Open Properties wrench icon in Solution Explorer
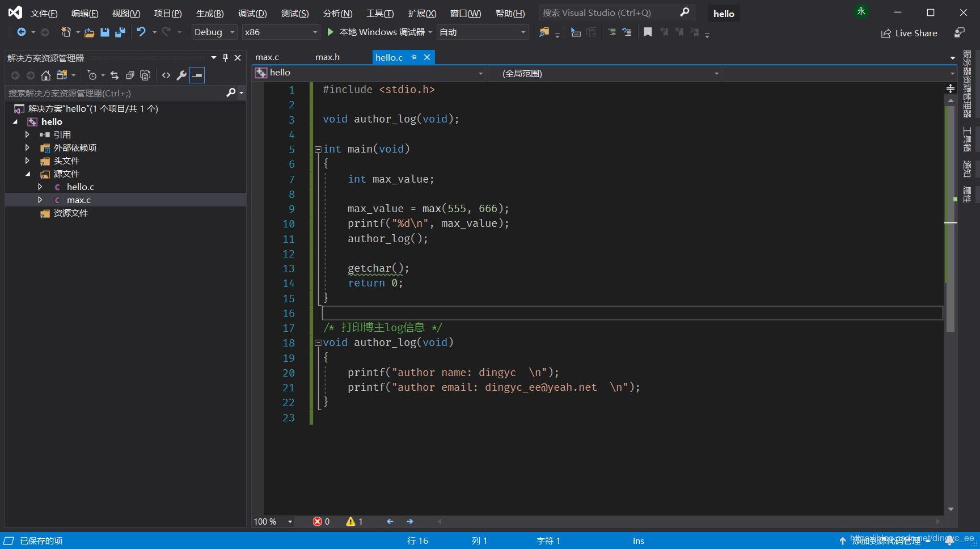 [181, 75]
